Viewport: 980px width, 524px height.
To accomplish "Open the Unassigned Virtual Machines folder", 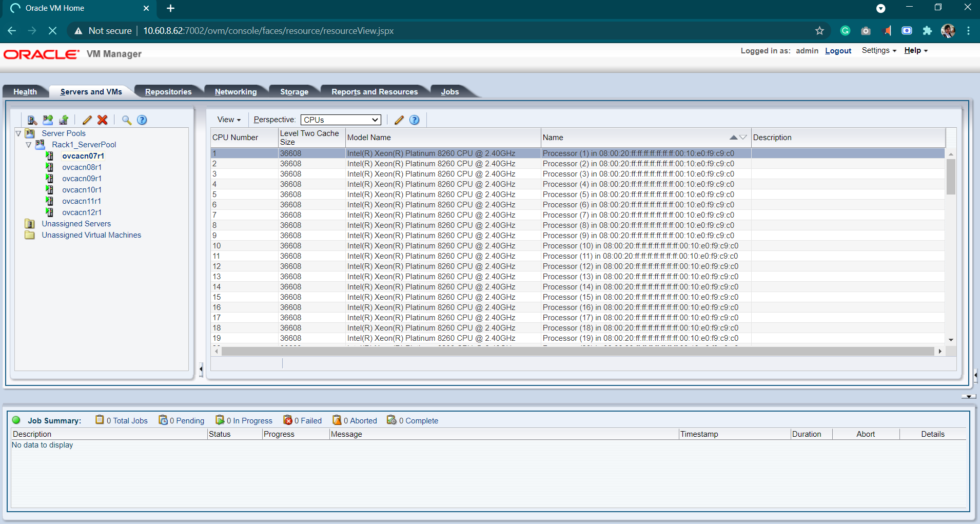I will coord(91,235).
